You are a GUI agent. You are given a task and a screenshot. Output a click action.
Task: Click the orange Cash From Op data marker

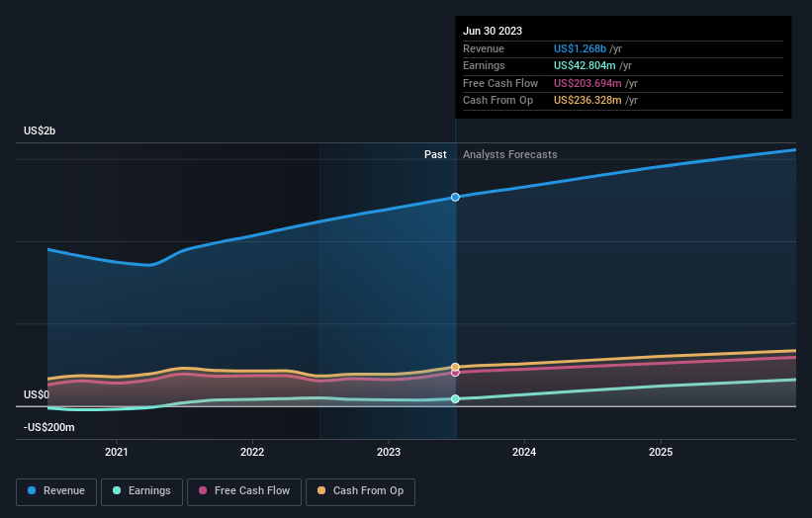click(x=455, y=367)
